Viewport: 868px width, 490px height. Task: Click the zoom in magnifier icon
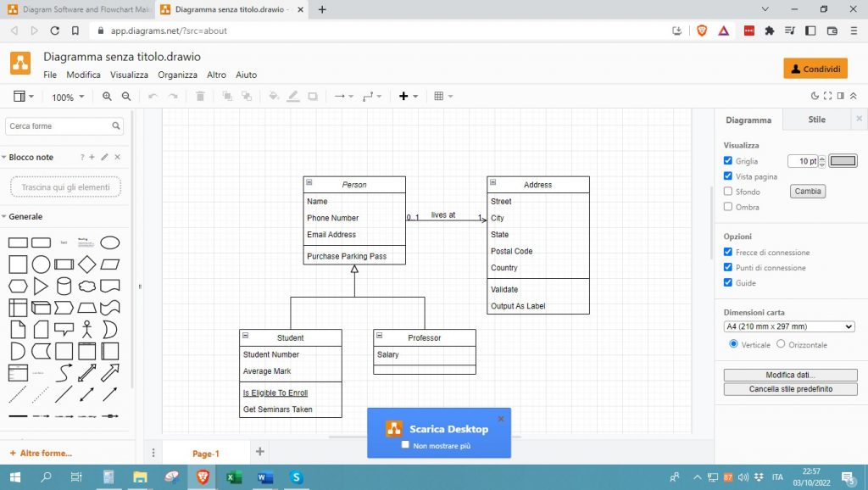click(107, 97)
